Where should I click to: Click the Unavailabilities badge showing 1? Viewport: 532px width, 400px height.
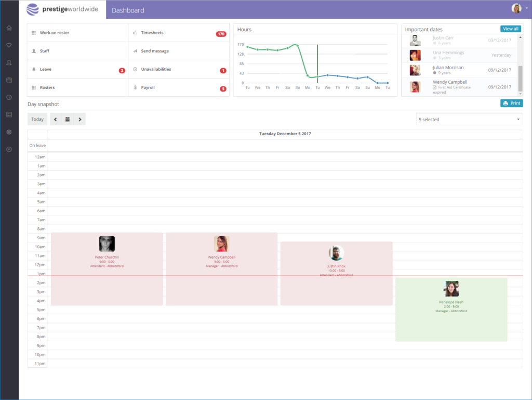[223, 71]
